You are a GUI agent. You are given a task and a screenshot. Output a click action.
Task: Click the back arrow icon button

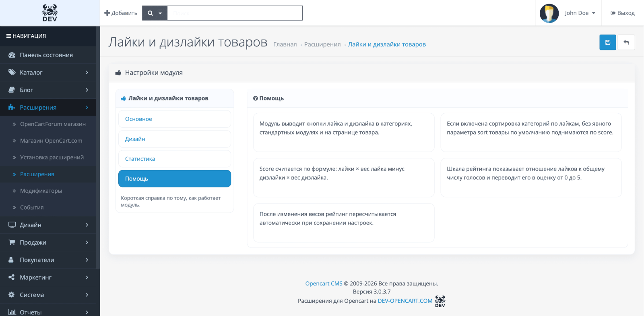(x=626, y=42)
